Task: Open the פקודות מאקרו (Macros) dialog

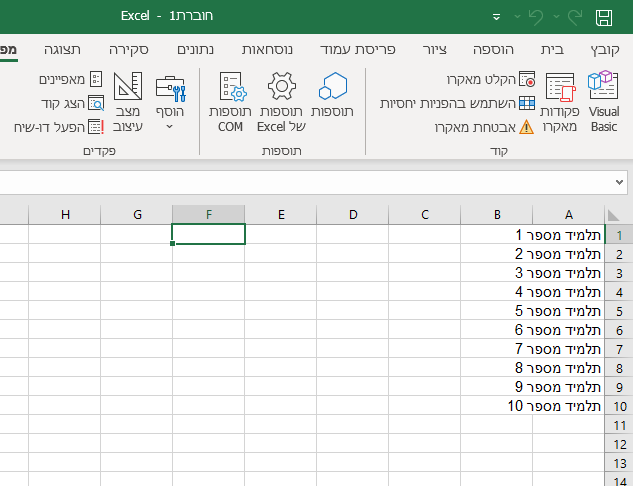Action: coord(560,104)
